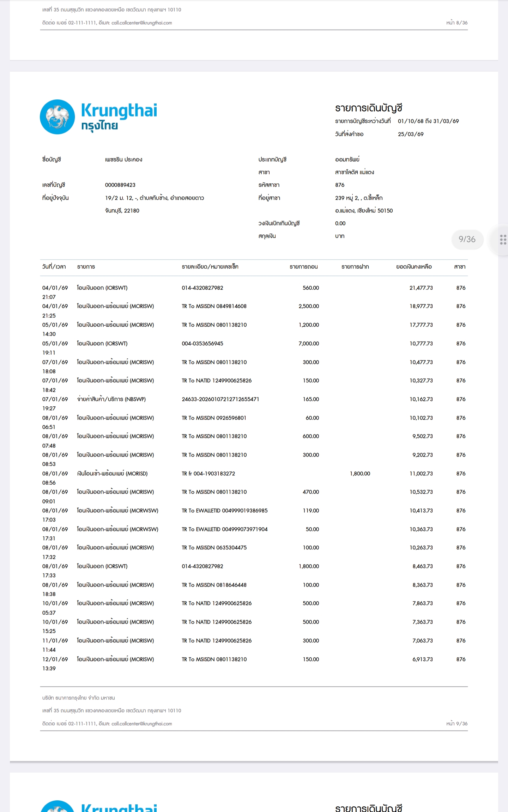Click the วันที่/เวลา column header
This screenshot has width=508, height=812.
[x=54, y=267]
